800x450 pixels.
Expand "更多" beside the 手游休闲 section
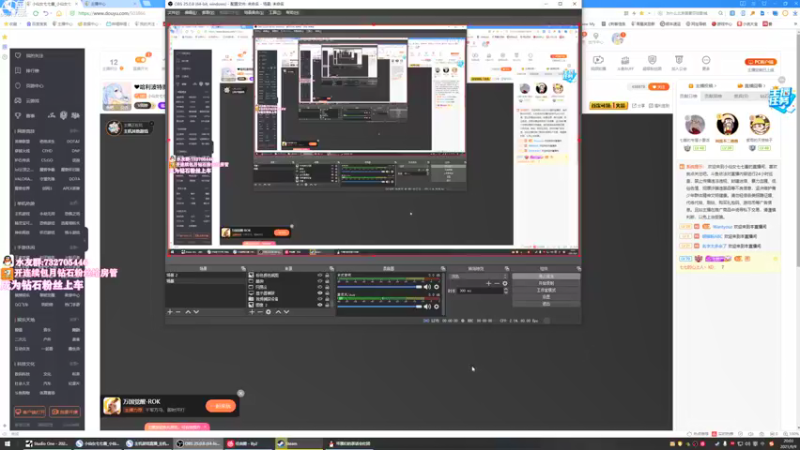pyautogui.click(x=74, y=247)
